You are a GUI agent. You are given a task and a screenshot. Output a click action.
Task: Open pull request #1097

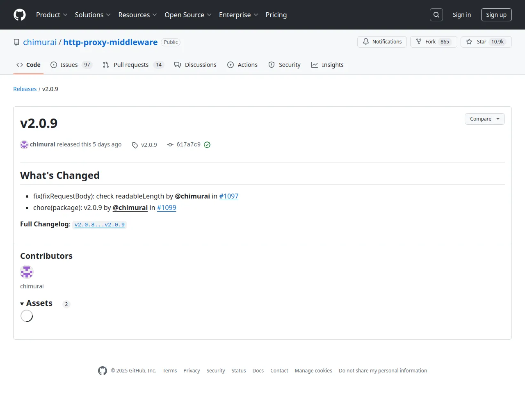point(229,196)
